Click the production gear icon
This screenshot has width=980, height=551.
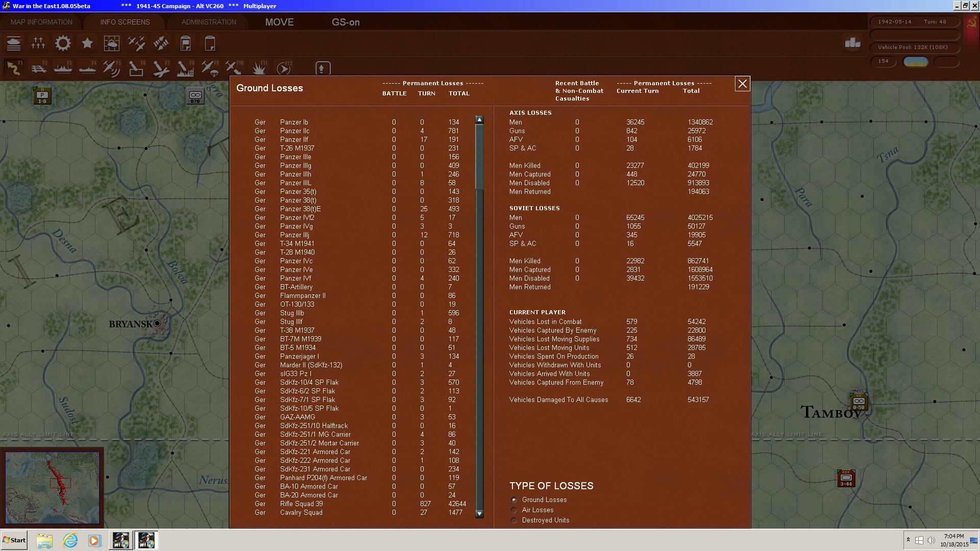coord(63,43)
